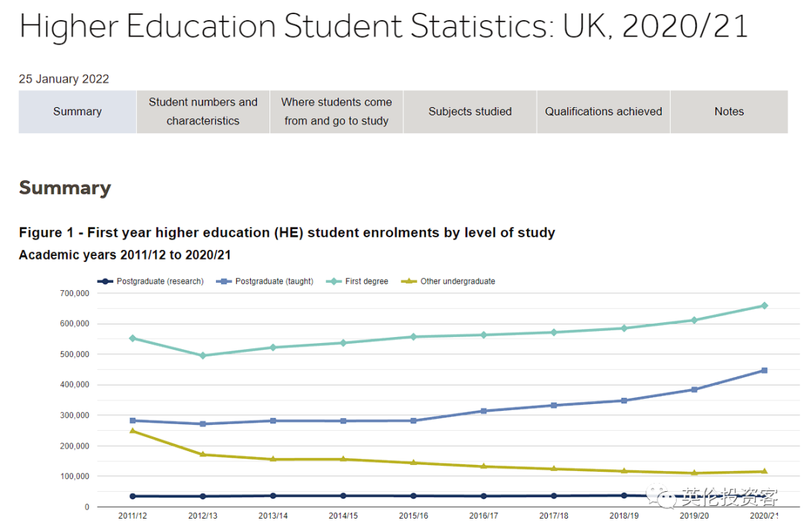The width and height of the screenshot is (804, 532).
Task: Click Figure 1 chart title heading
Action: click(287, 233)
